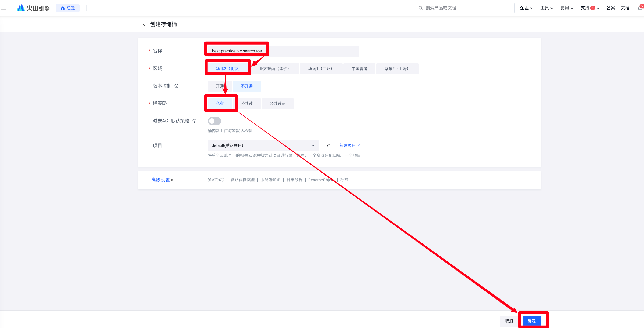Refresh the project list
Viewport: 644px width, 328px height.
tap(329, 145)
